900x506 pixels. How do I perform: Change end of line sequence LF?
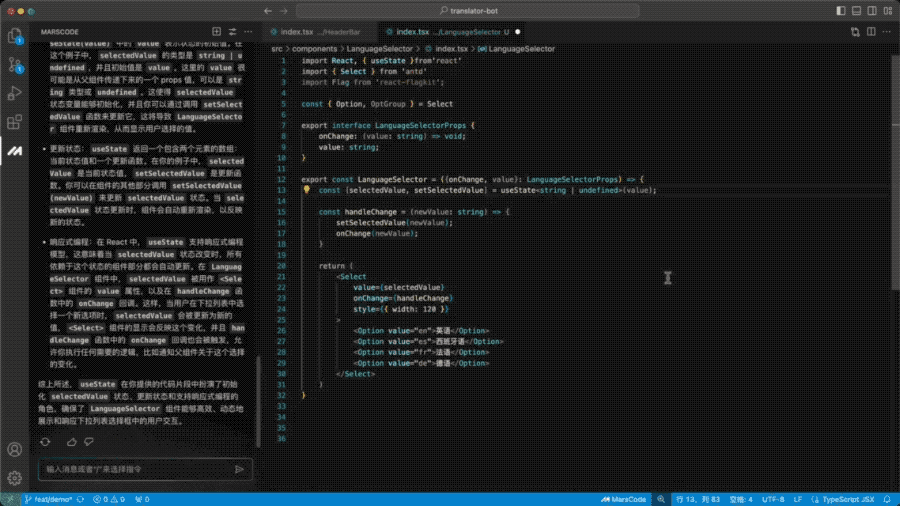[798, 499]
